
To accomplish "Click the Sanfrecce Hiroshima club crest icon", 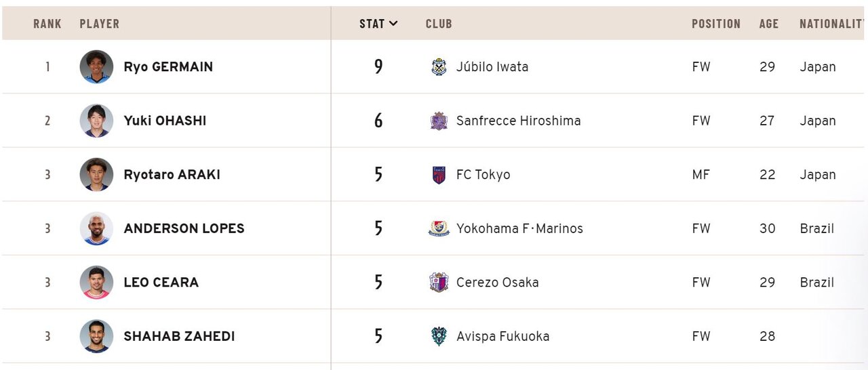I will [439, 121].
